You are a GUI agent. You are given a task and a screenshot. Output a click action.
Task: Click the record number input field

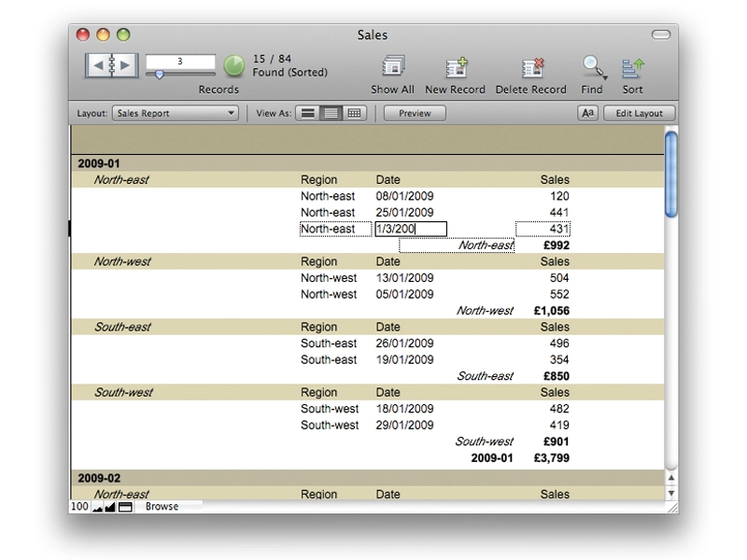coord(180,62)
